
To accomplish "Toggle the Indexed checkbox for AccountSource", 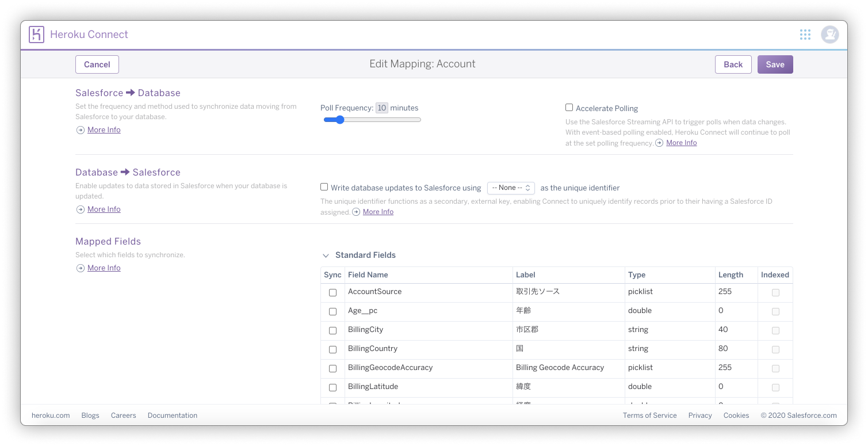I will tap(775, 292).
